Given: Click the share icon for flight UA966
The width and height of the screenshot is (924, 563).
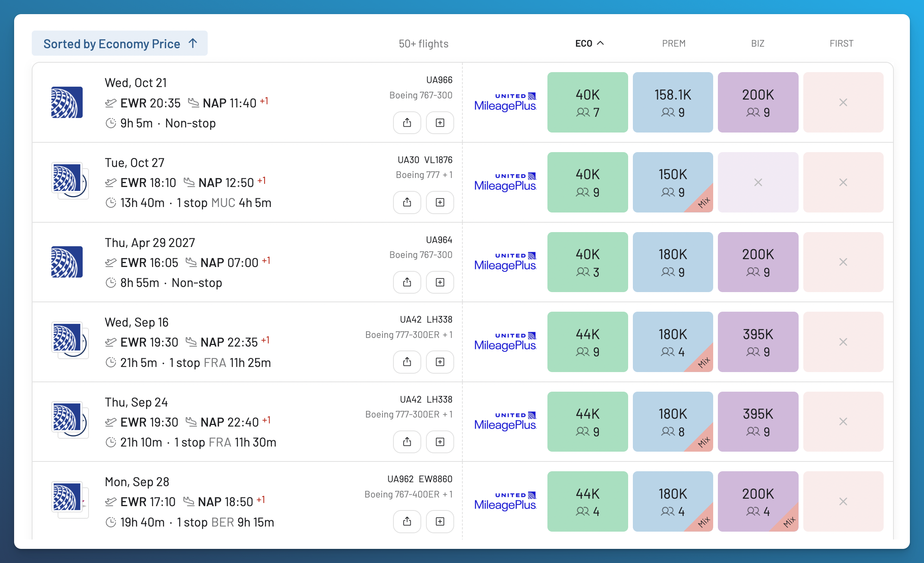Looking at the screenshot, I should (407, 123).
